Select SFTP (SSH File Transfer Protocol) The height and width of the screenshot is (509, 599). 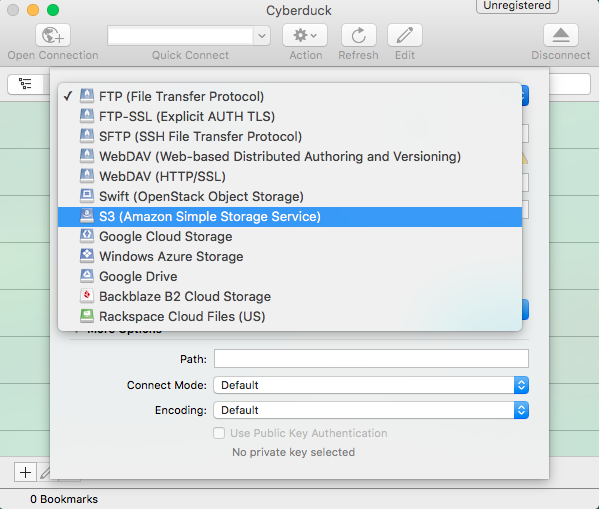pyautogui.click(x=290, y=136)
